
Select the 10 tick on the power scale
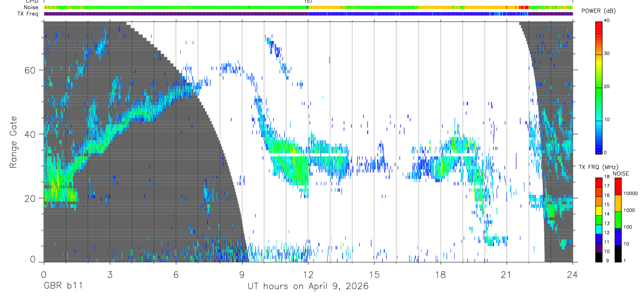tap(607, 119)
